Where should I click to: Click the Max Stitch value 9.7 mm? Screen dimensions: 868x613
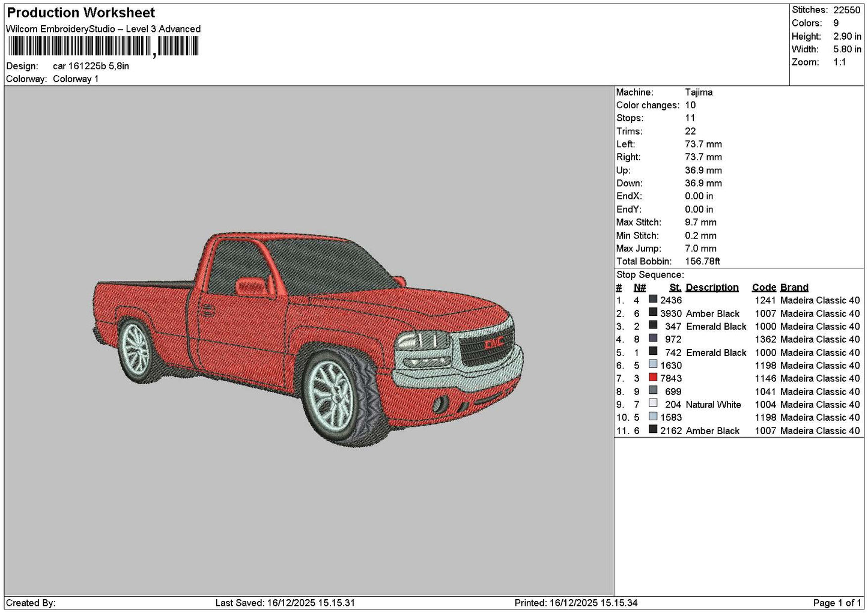pyautogui.click(x=700, y=223)
